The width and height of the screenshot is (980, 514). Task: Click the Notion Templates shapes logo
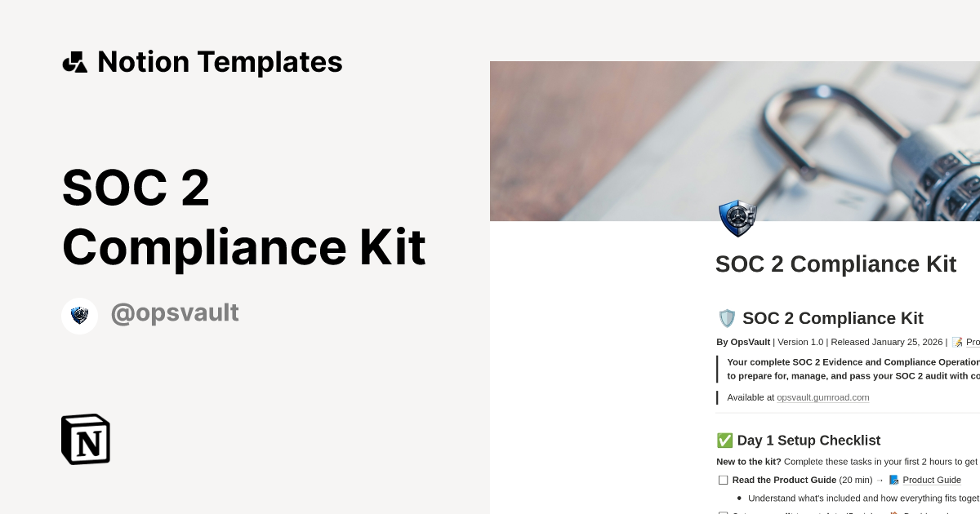pos(74,62)
